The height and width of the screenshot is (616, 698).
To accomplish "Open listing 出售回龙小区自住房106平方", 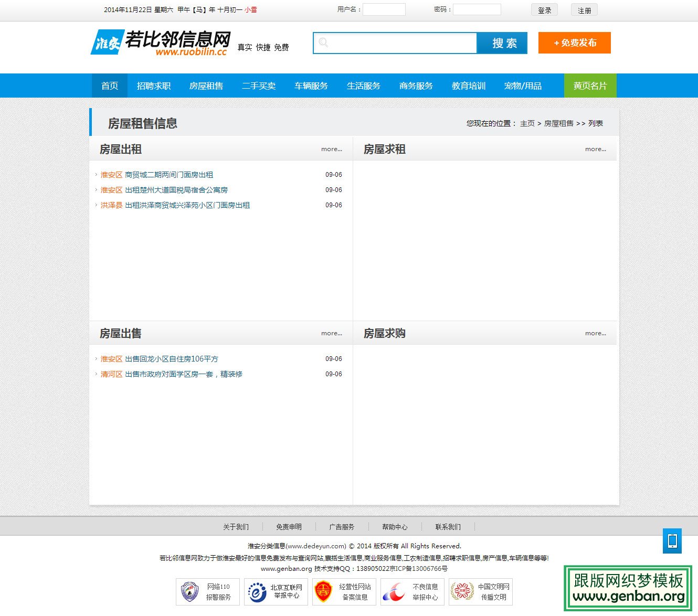I will pos(172,359).
